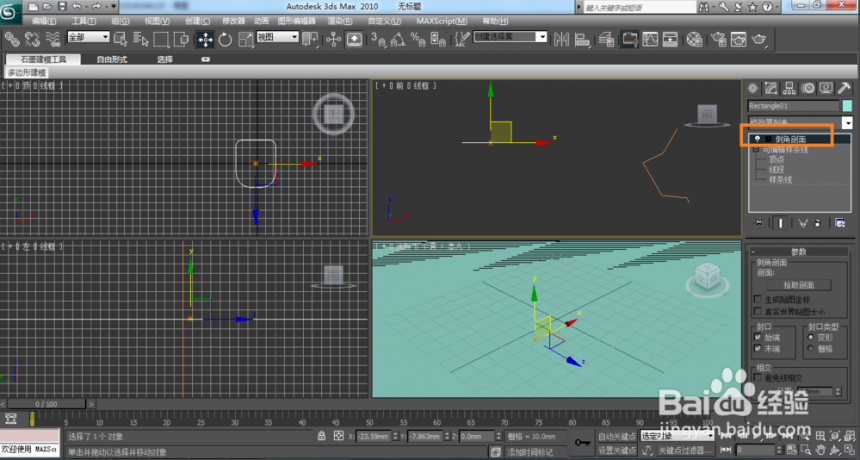Open the Curve Editor icon
This screenshot has width=860, height=460.
(650, 39)
